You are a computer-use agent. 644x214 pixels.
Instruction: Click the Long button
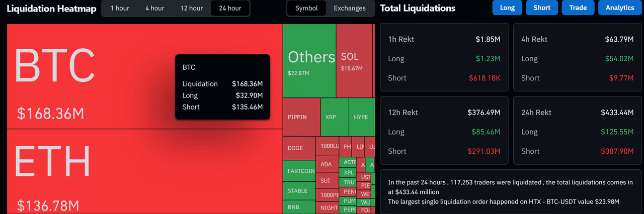(507, 8)
